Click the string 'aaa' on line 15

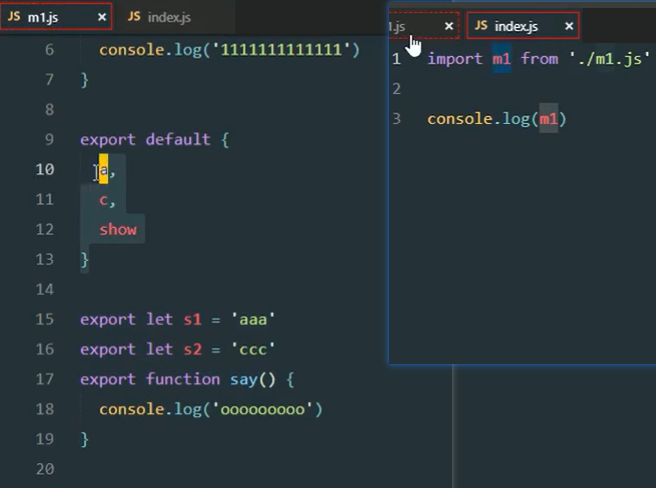[253, 319]
